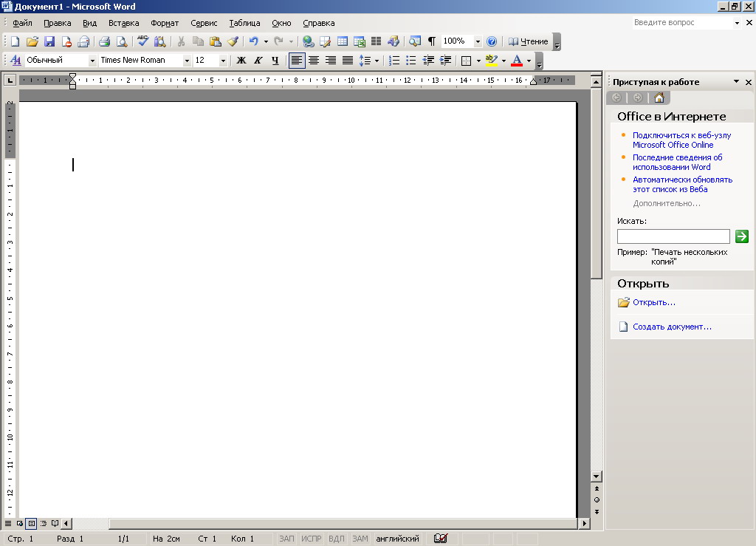The width and height of the screenshot is (756, 546).
Task: Click the Искать search input field
Action: (673, 236)
